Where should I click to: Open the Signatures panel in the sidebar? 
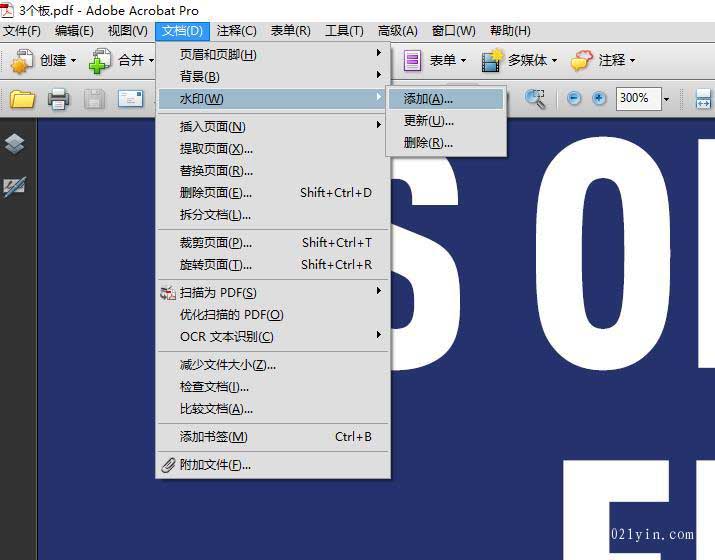(x=15, y=187)
